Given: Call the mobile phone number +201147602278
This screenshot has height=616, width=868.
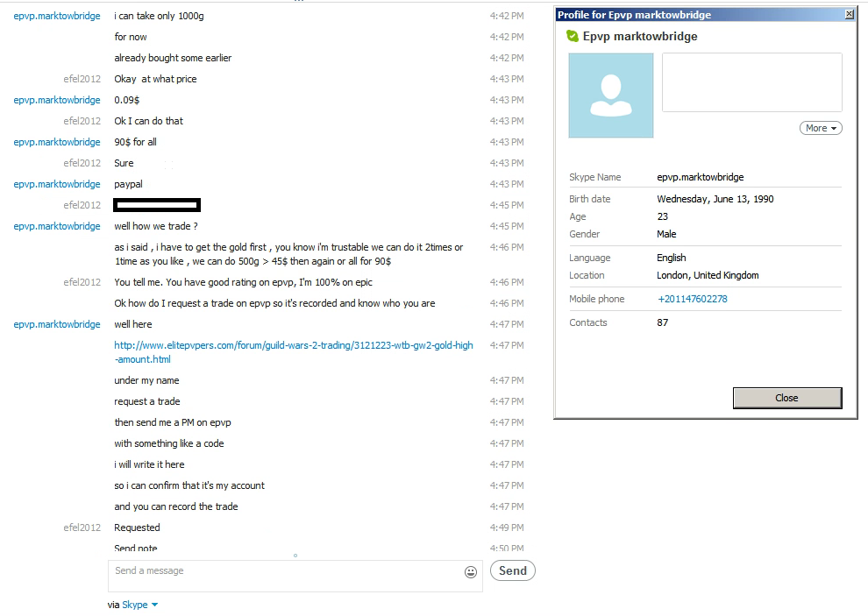Looking at the screenshot, I should click(x=693, y=299).
